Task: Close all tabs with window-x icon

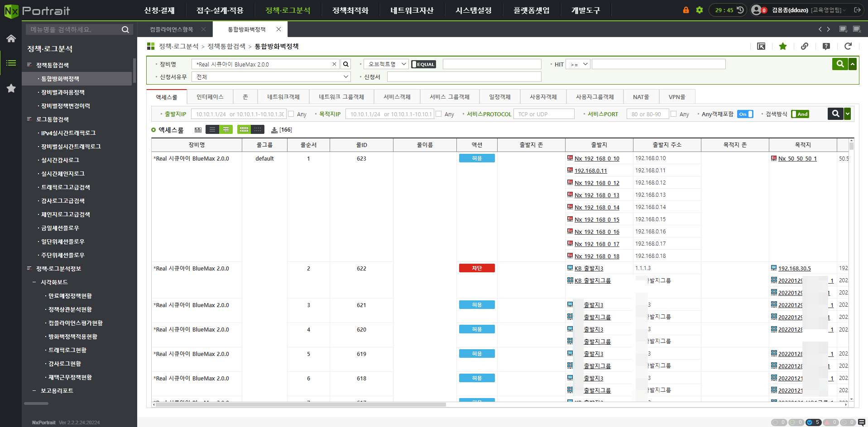Action: (857, 29)
